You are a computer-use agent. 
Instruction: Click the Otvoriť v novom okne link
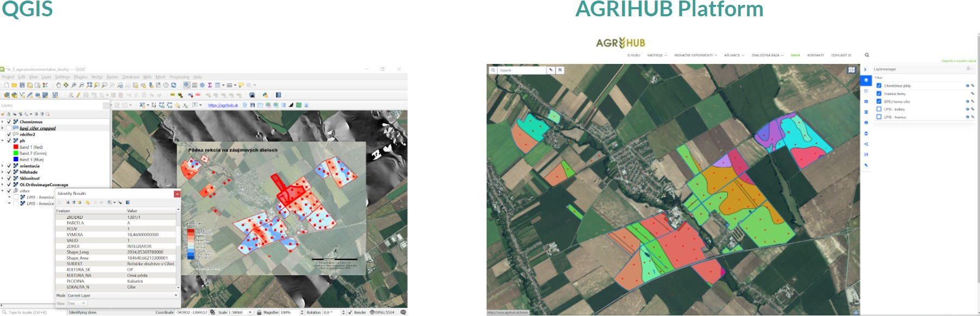(959, 61)
